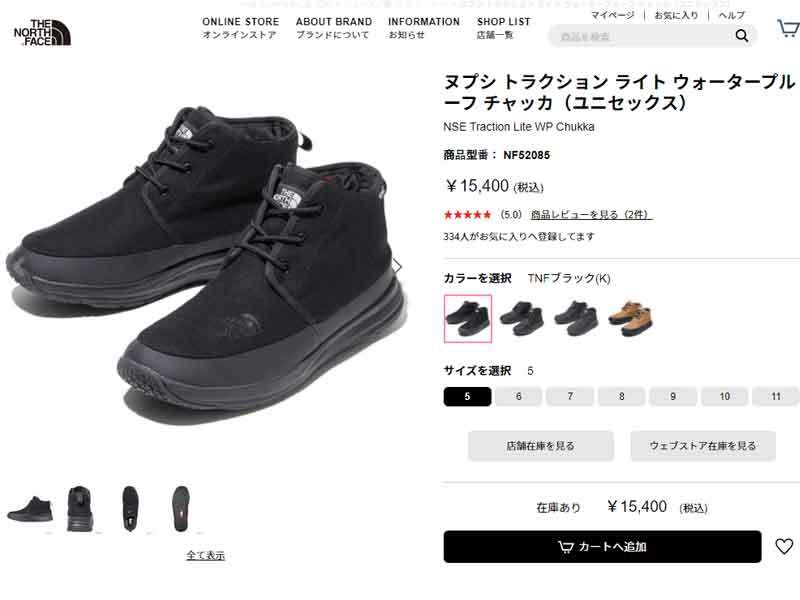Open the shopping cart icon

pos(788,28)
